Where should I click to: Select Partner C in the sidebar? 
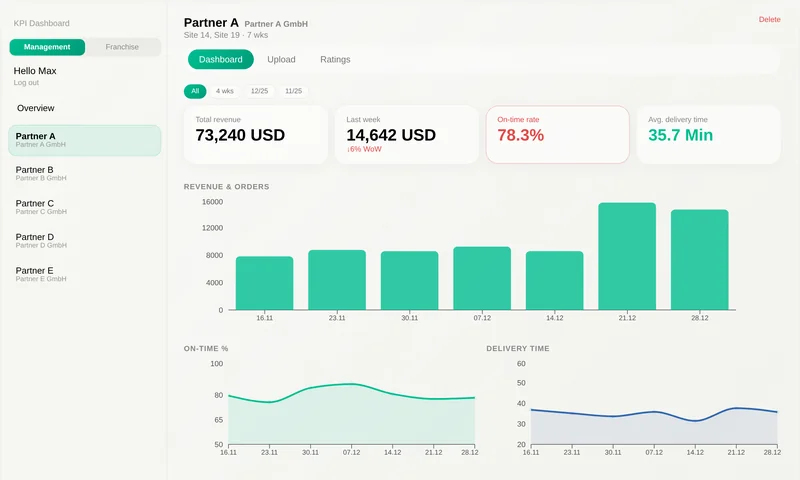point(85,207)
